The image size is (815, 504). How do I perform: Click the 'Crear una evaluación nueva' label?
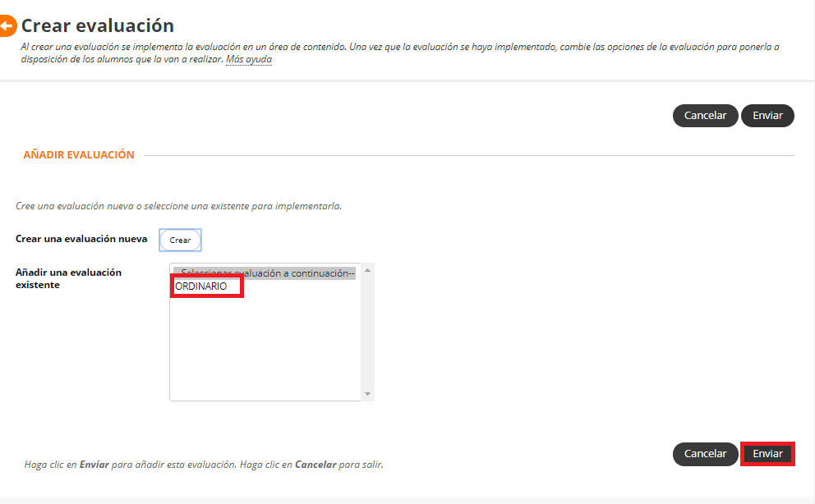81,239
